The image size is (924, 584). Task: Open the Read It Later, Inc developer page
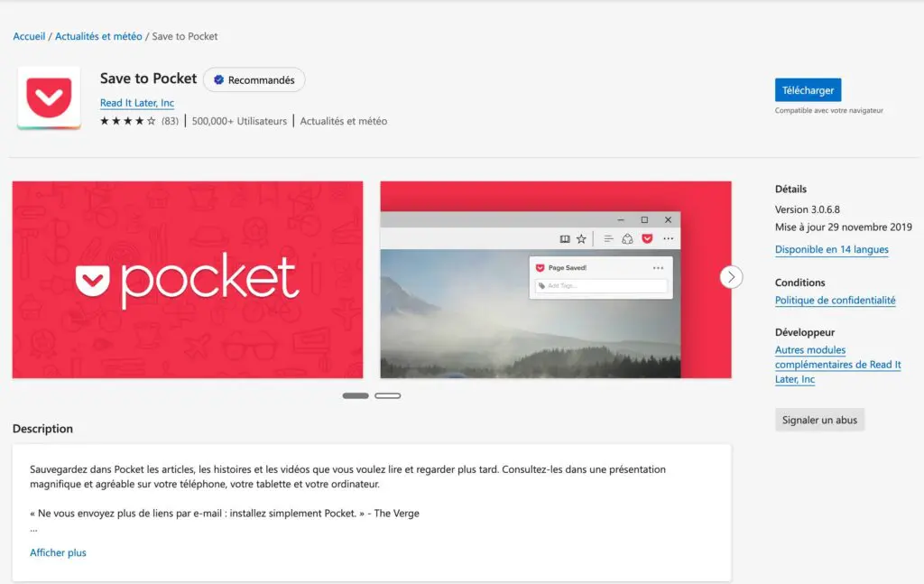click(x=136, y=103)
